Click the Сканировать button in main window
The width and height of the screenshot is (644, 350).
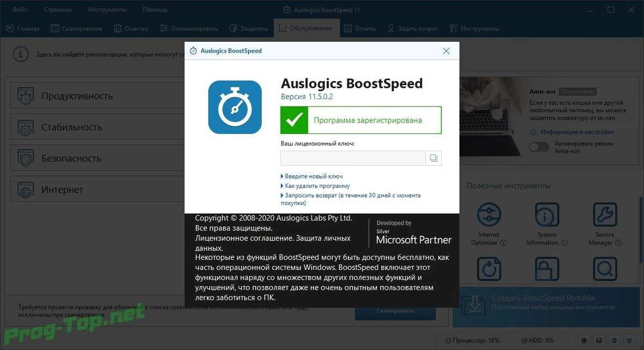[395, 310]
